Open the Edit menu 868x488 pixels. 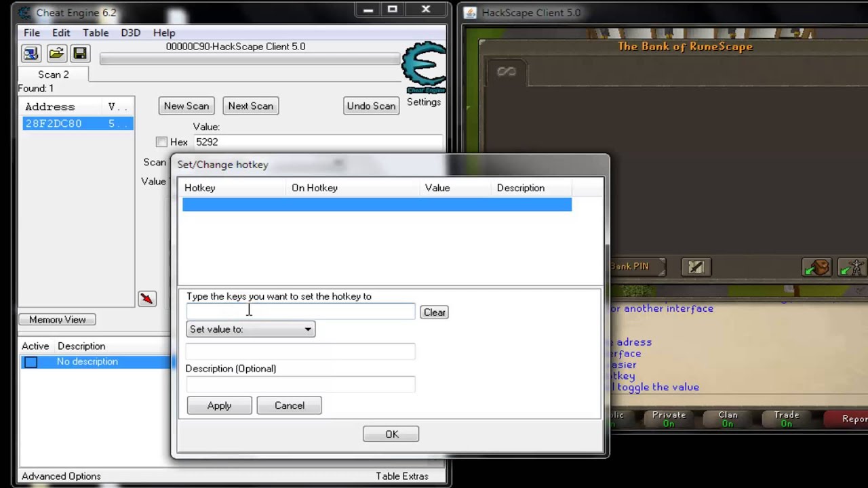(x=61, y=33)
